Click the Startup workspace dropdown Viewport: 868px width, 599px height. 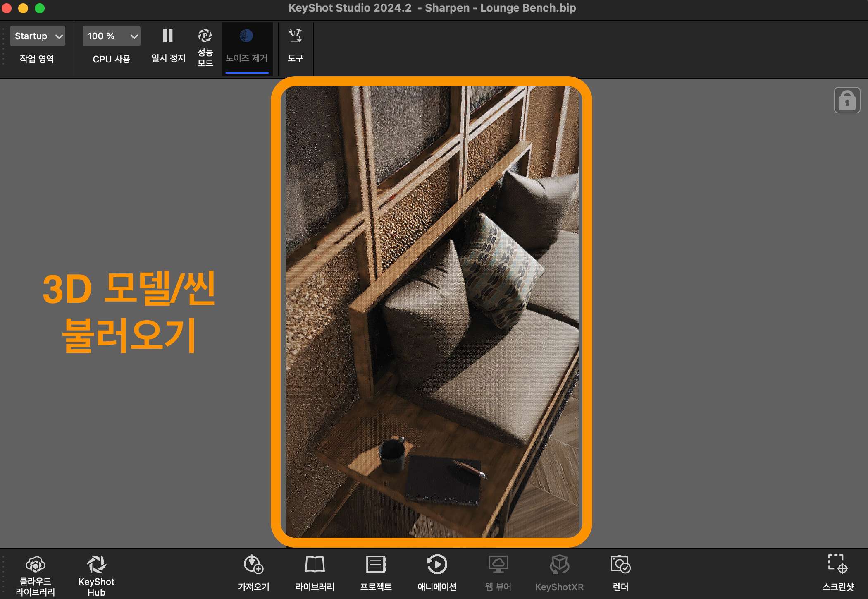point(38,36)
